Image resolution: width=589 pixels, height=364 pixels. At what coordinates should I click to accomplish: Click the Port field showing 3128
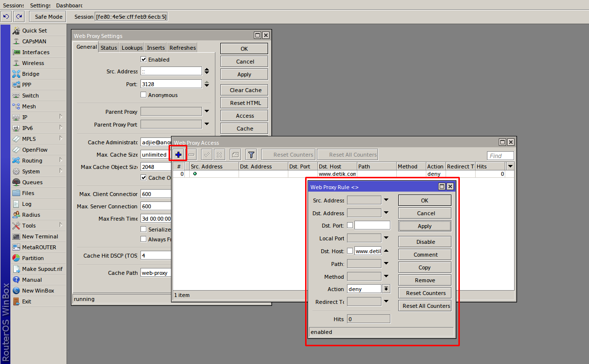click(171, 84)
